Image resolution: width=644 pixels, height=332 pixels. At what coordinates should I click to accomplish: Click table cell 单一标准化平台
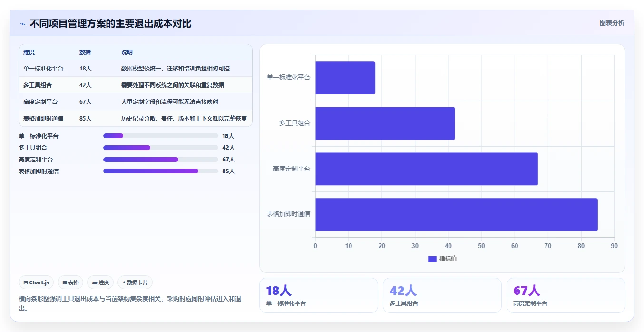pyautogui.click(x=43, y=69)
